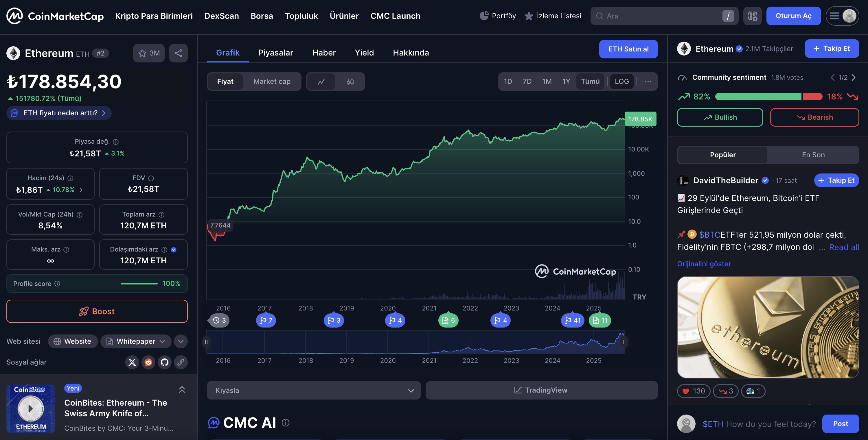This screenshot has width=868, height=440.
Task: Expand the Whitepaper dropdown
Action: (136, 341)
